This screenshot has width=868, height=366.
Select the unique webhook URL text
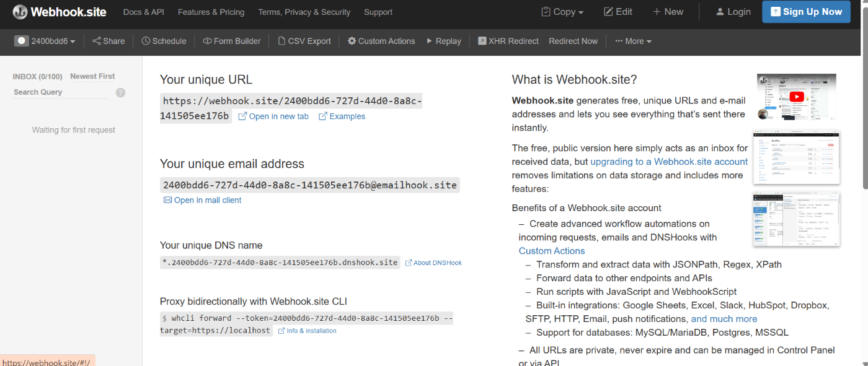291,108
